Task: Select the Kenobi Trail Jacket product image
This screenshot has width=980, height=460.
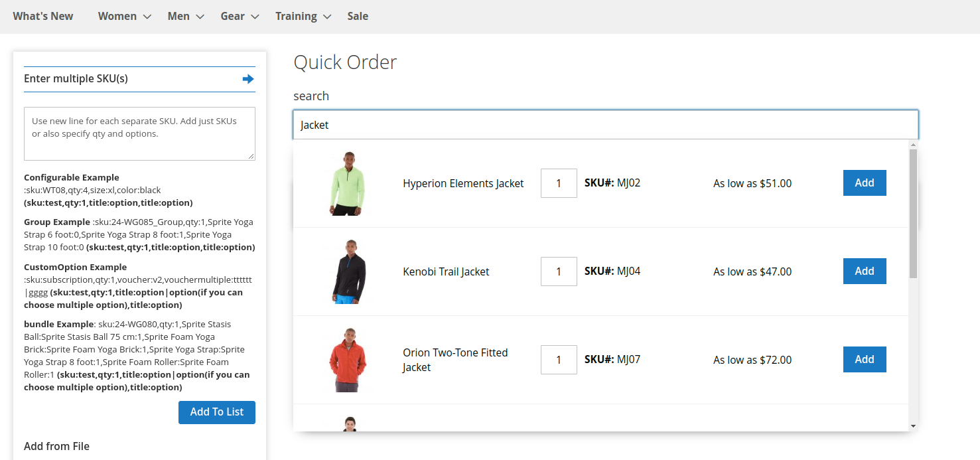Action: [x=348, y=271]
